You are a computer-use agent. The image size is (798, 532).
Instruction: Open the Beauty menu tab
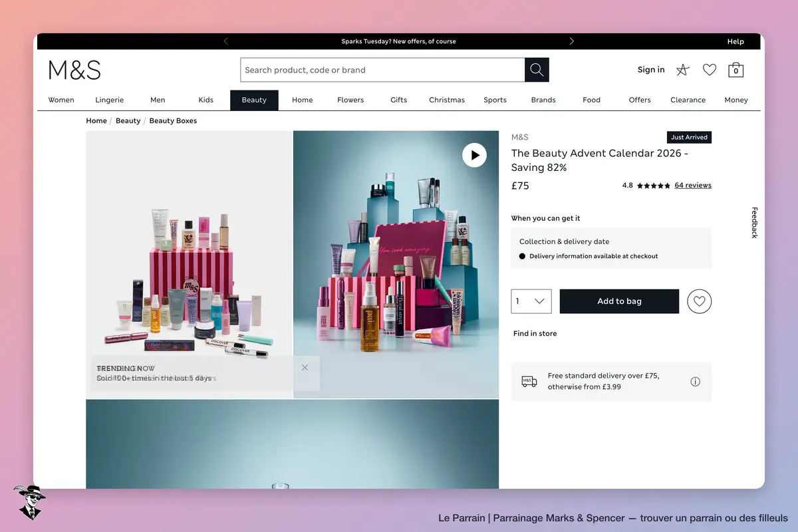click(x=254, y=100)
